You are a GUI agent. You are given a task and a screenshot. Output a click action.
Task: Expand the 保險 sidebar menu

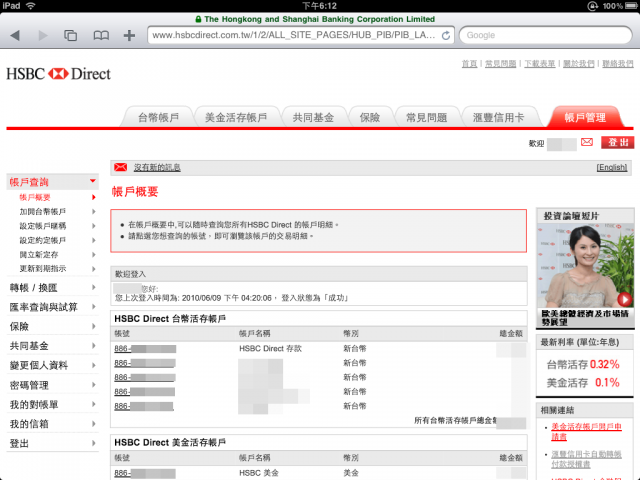53,327
